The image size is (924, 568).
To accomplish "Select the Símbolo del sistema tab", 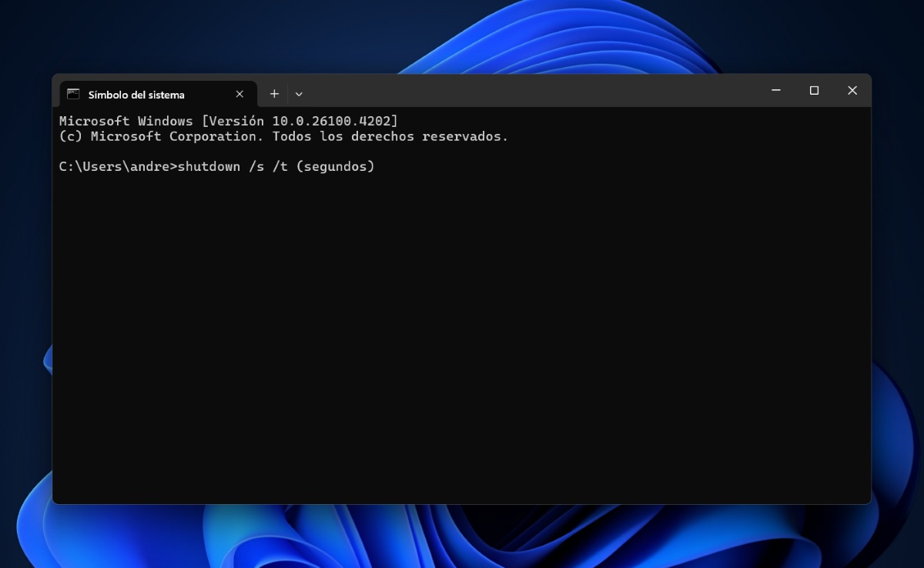I will click(x=158, y=94).
